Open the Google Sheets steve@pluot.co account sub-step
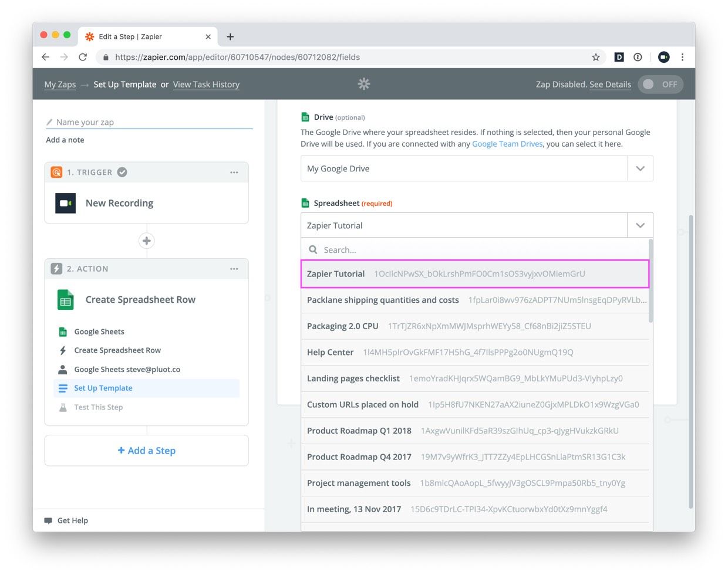 [127, 370]
